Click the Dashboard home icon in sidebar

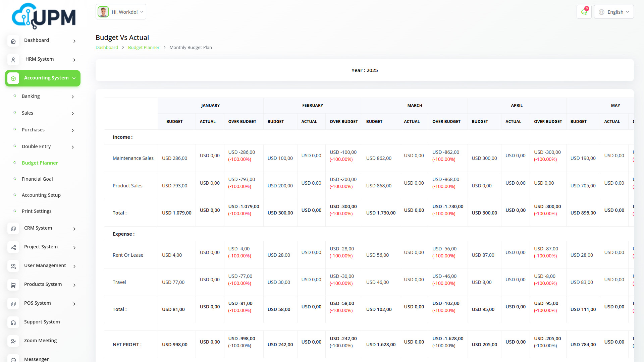[x=13, y=41]
